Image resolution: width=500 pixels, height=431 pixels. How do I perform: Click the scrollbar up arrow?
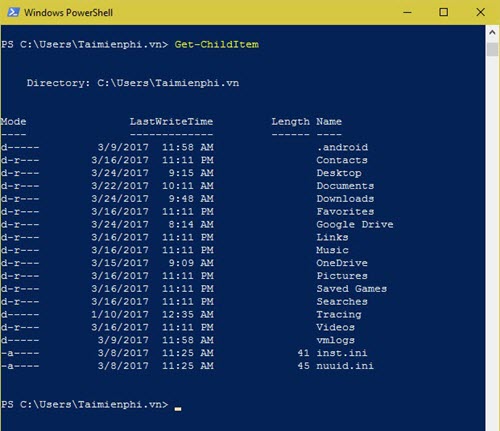(x=492, y=33)
